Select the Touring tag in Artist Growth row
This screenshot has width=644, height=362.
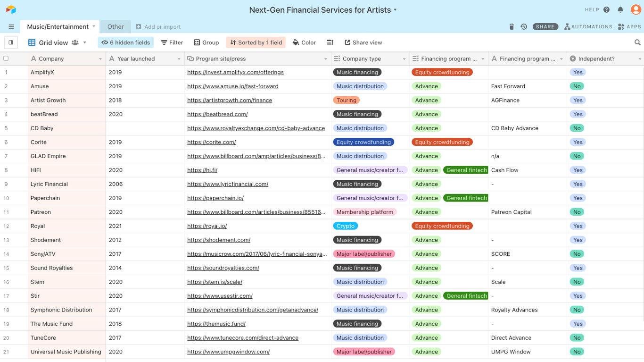click(x=347, y=100)
